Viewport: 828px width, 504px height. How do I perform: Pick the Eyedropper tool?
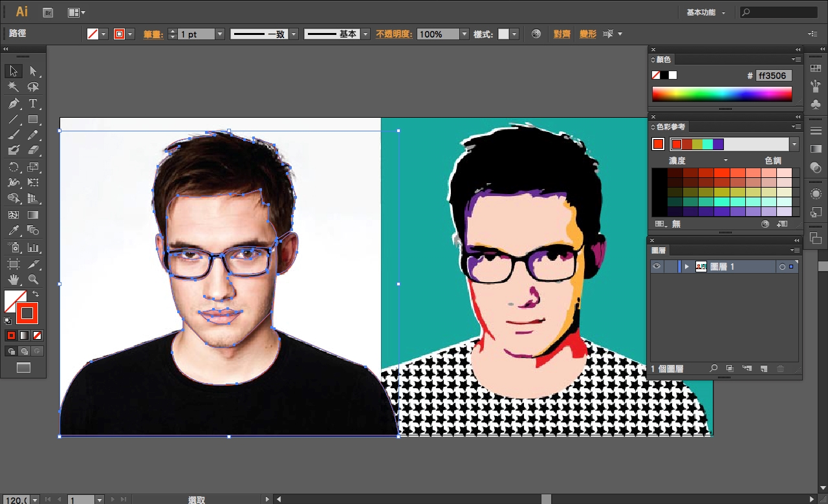pyautogui.click(x=13, y=231)
